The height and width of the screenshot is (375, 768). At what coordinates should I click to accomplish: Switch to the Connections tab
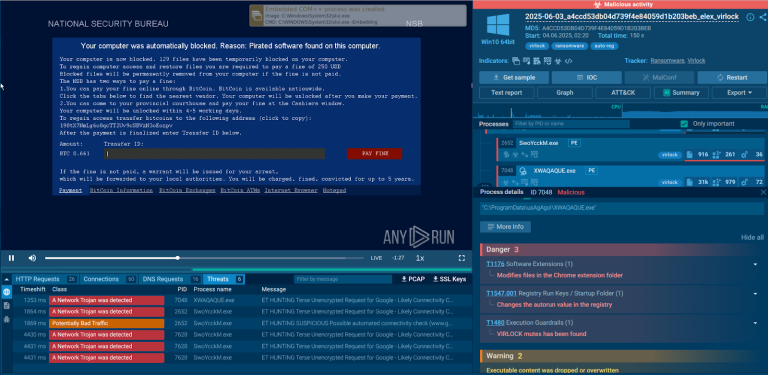(109, 279)
